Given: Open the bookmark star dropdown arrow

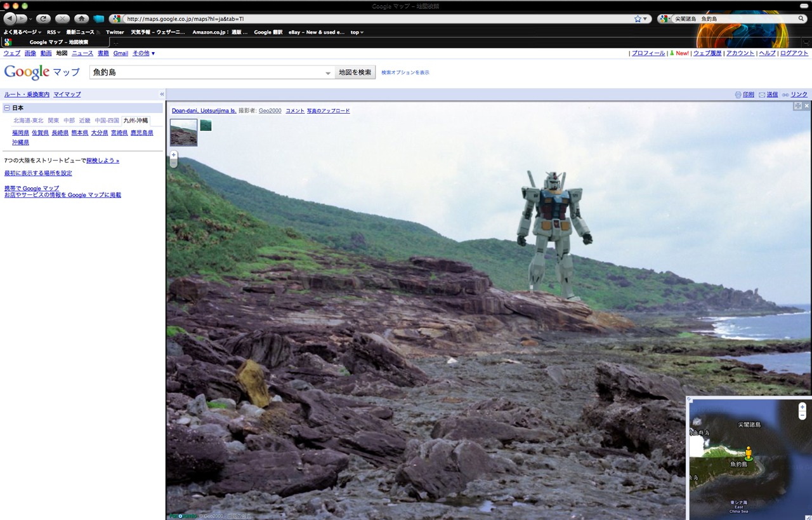Looking at the screenshot, I should point(646,19).
